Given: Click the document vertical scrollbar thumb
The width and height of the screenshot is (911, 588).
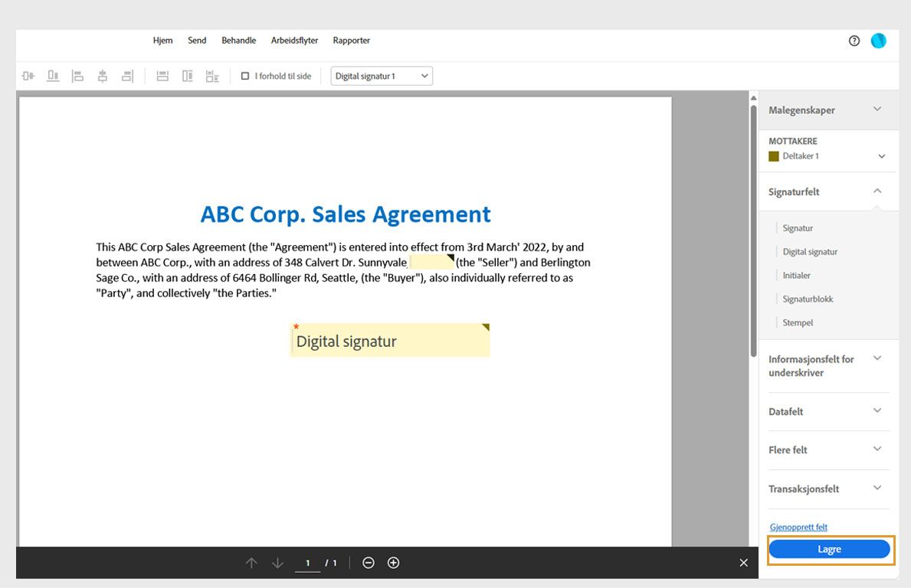Looking at the screenshot, I should (x=754, y=230).
